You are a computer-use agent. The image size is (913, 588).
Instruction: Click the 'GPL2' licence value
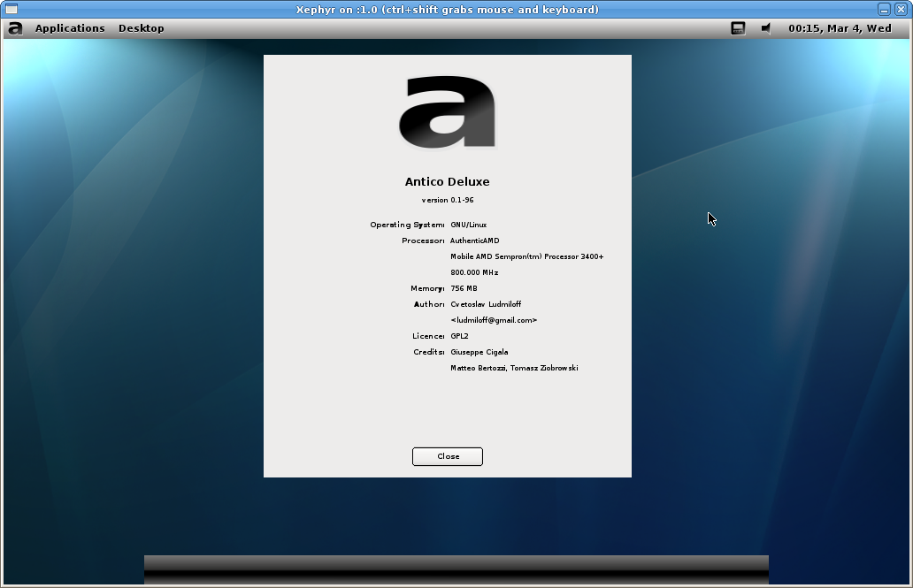tap(459, 336)
